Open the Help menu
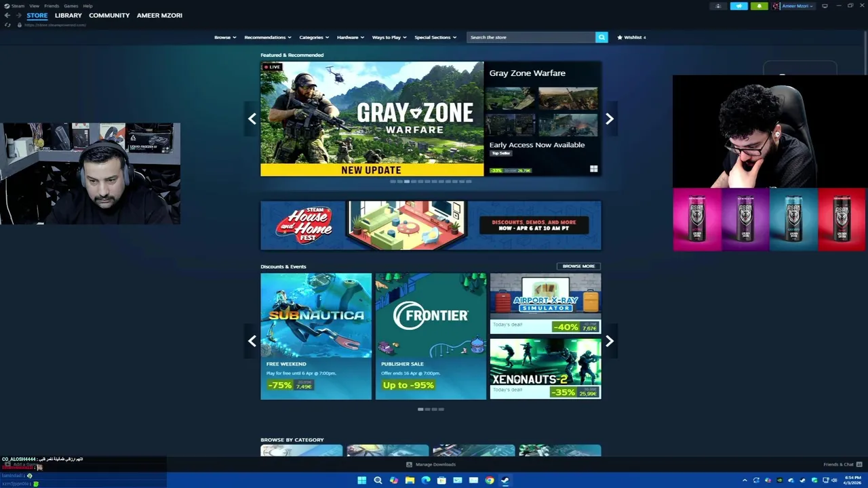868x488 pixels. point(87,5)
